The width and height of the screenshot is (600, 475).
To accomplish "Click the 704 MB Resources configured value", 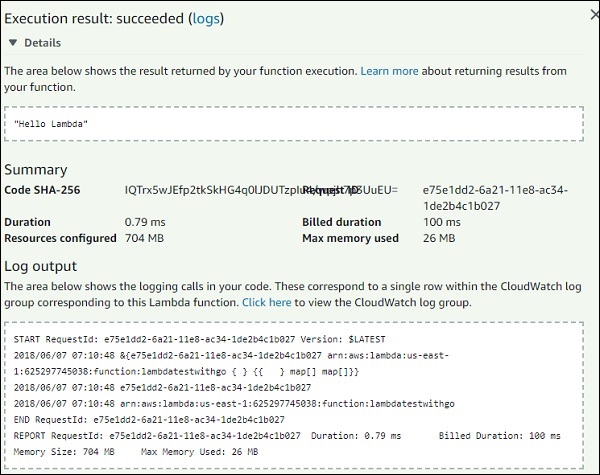I will coord(146,238).
